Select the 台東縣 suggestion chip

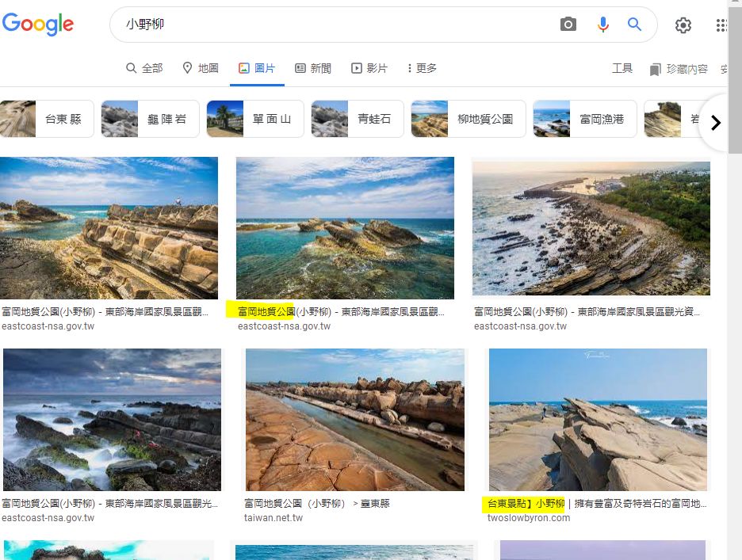click(47, 119)
